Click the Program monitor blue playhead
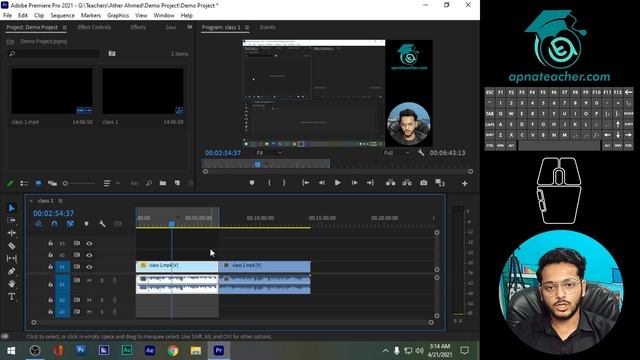The width and height of the screenshot is (640, 360). coord(258,164)
